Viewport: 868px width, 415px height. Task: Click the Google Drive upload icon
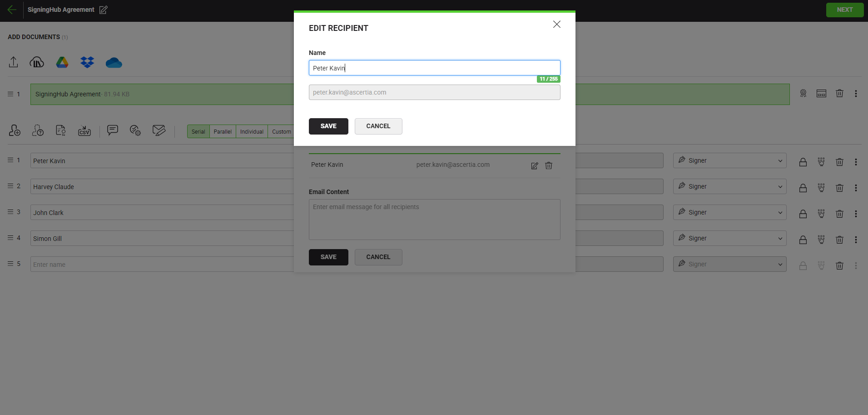62,62
